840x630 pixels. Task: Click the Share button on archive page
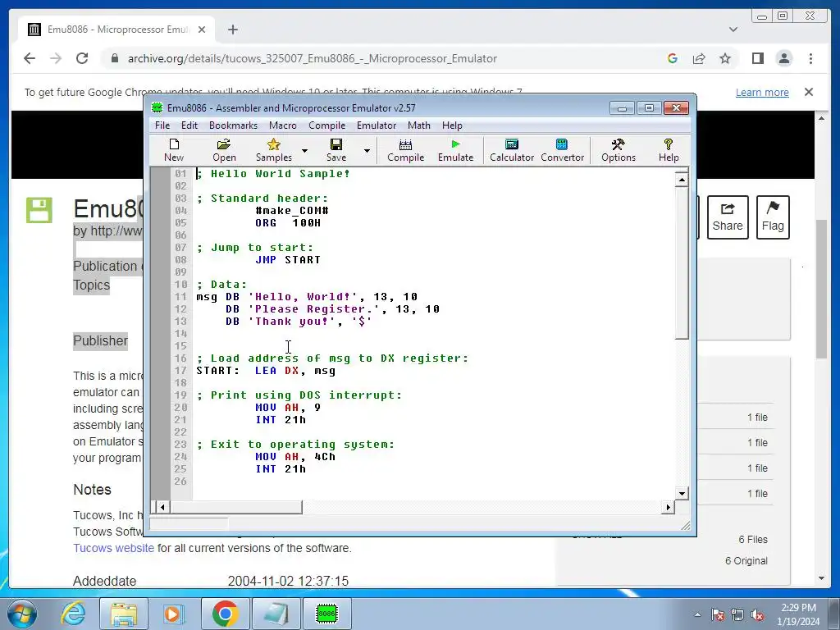point(728,217)
